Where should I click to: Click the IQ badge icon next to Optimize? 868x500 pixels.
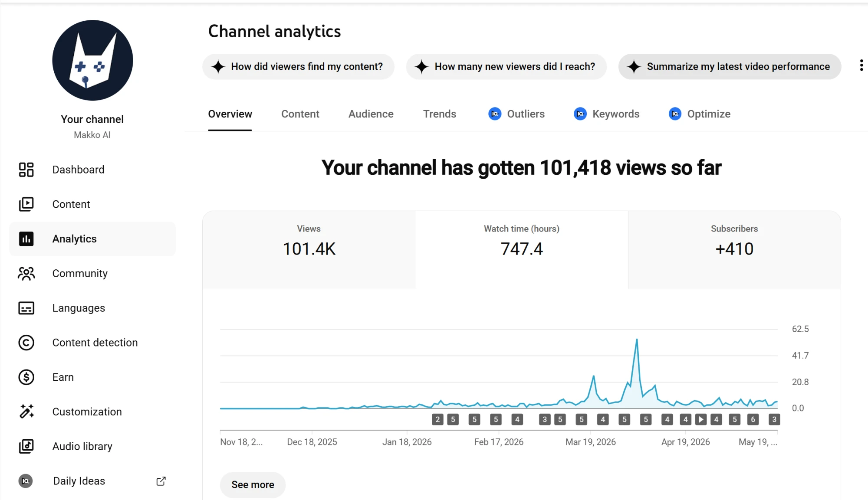click(x=675, y=114)
